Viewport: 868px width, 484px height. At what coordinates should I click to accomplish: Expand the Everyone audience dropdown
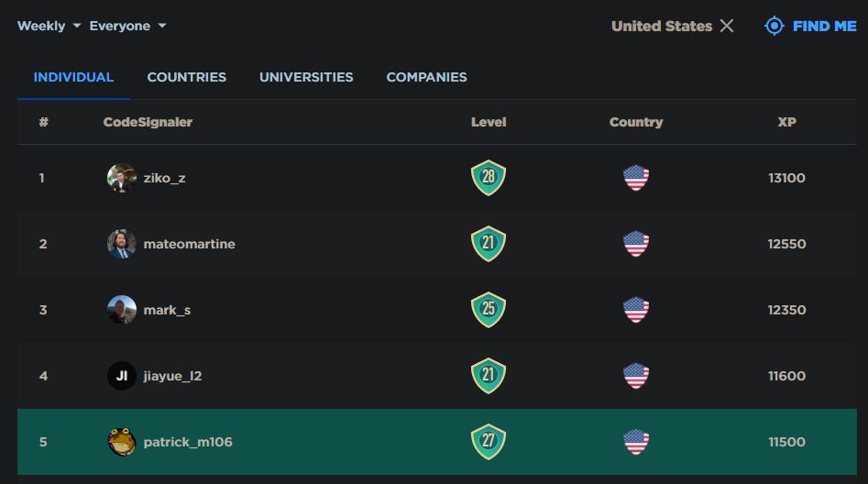127,26
